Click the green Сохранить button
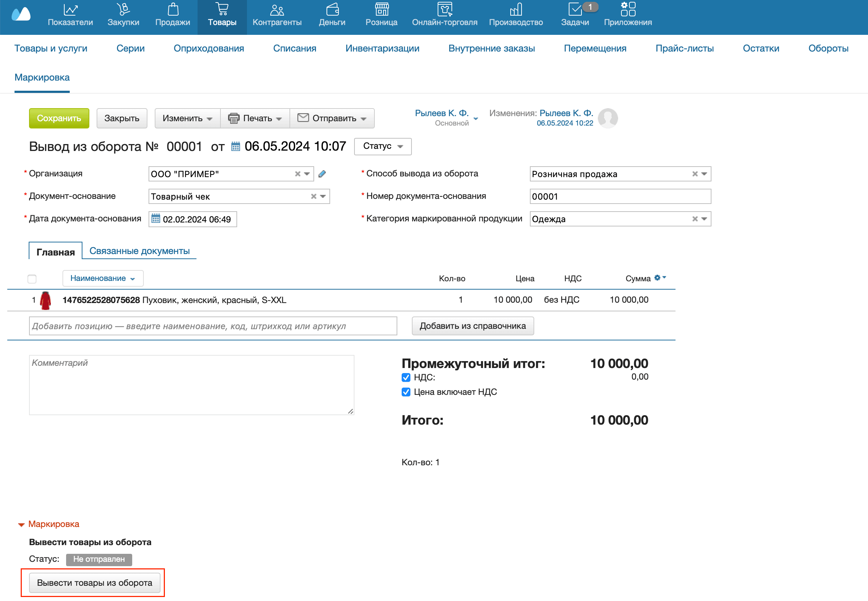The width and height of the screenshot is (868, 601). (59, 118)
